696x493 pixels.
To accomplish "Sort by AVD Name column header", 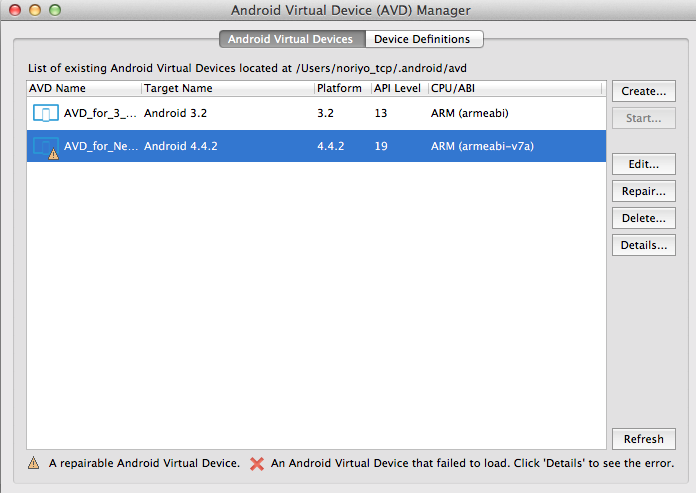I will point(84,88).
